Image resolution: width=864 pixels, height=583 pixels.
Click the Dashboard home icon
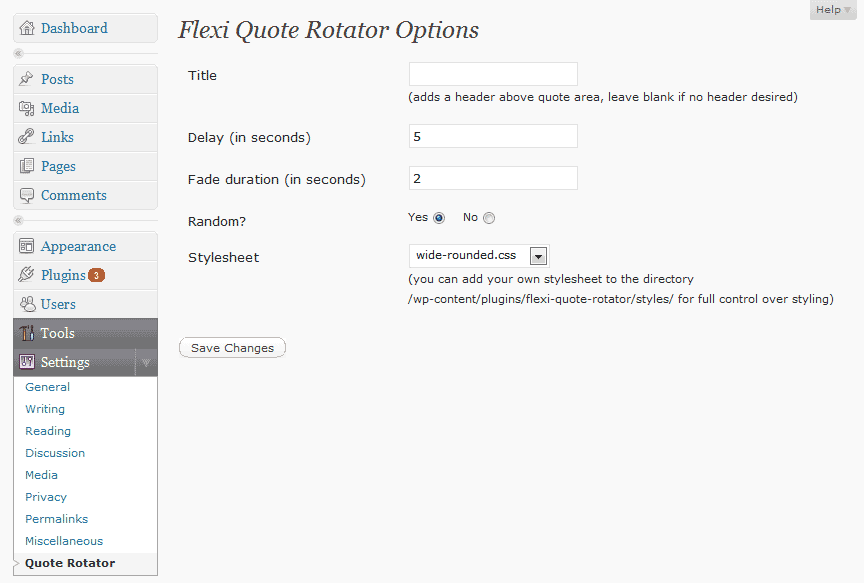point(27,28)
